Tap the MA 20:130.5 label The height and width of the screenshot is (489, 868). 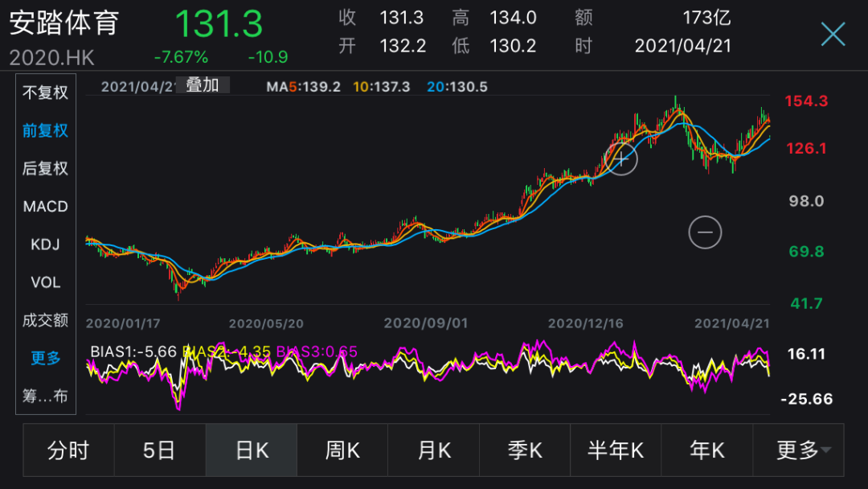[x=457, y=87]
